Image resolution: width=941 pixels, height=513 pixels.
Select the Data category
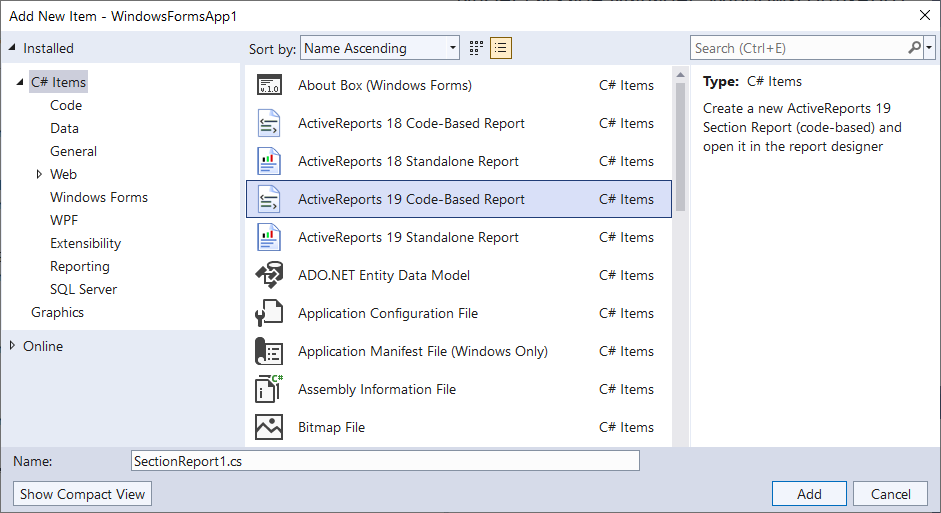[x=64, y=128]
